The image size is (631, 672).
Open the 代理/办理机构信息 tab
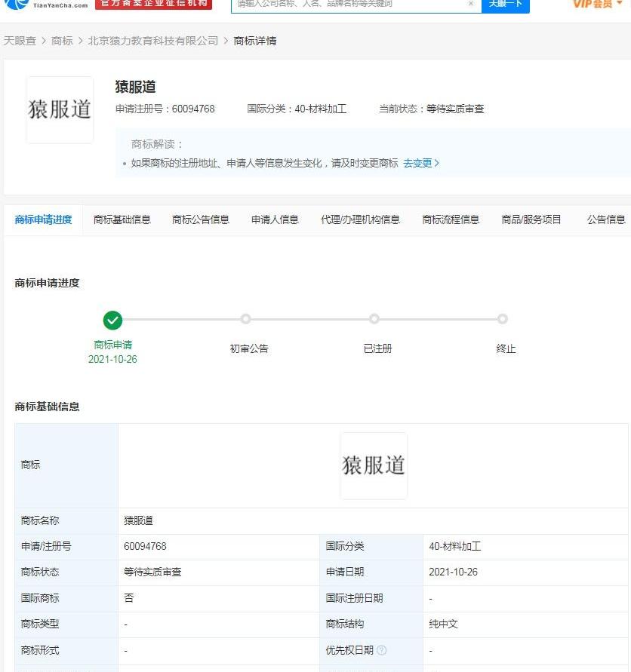[x=360, y=220]
